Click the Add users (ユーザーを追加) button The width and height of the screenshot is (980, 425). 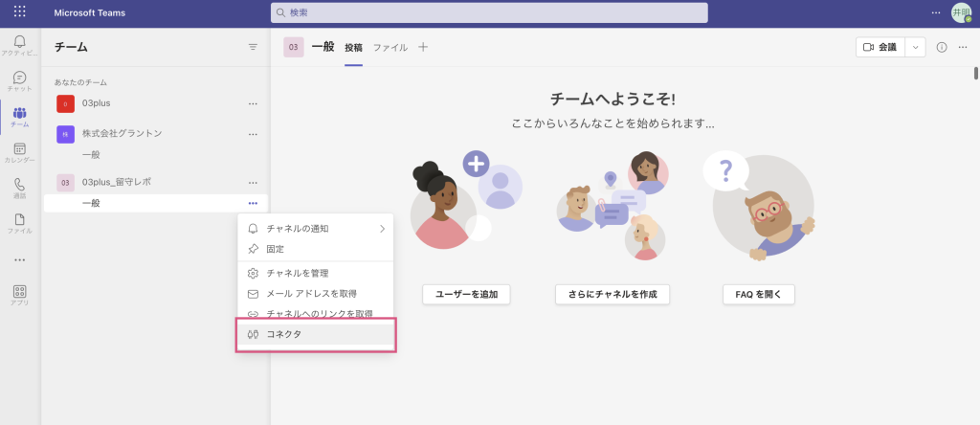(x=466, y=294)
